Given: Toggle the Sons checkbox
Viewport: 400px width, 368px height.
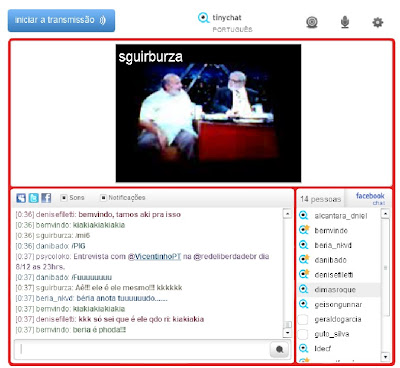Looking at the screenshot, I should [64, 198].
